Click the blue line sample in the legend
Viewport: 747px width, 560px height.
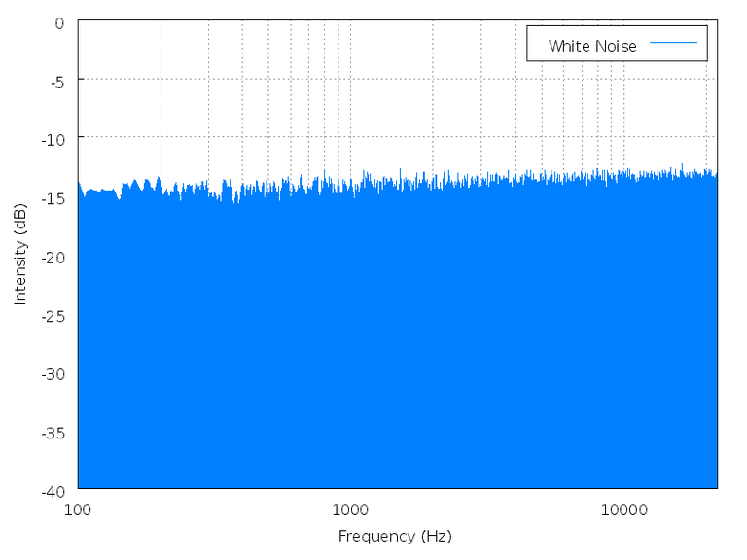point(673,43)
